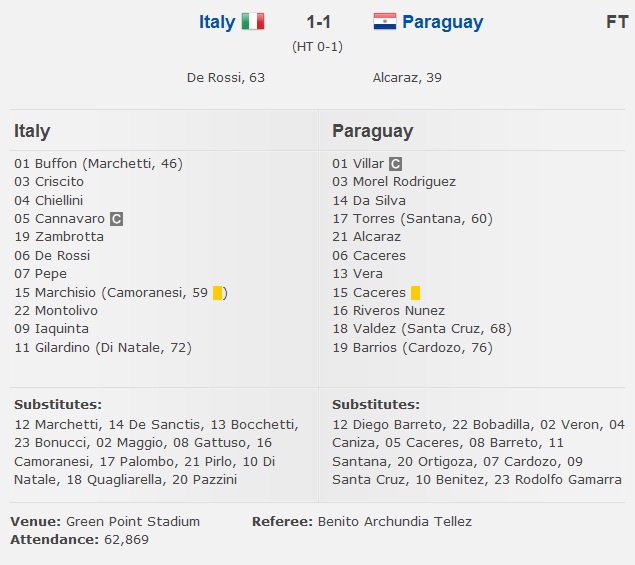The height and width of the screenshot is (565, 635).
Task: Click the yellow card next to 15 Caceres
Action: 415,293
